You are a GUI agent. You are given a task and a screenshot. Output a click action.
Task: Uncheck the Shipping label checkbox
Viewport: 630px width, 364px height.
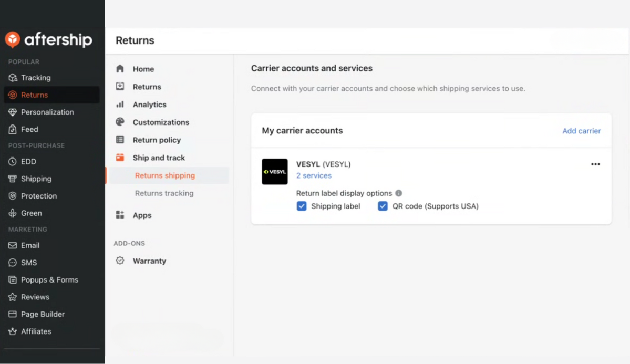(x=302, y=206)
